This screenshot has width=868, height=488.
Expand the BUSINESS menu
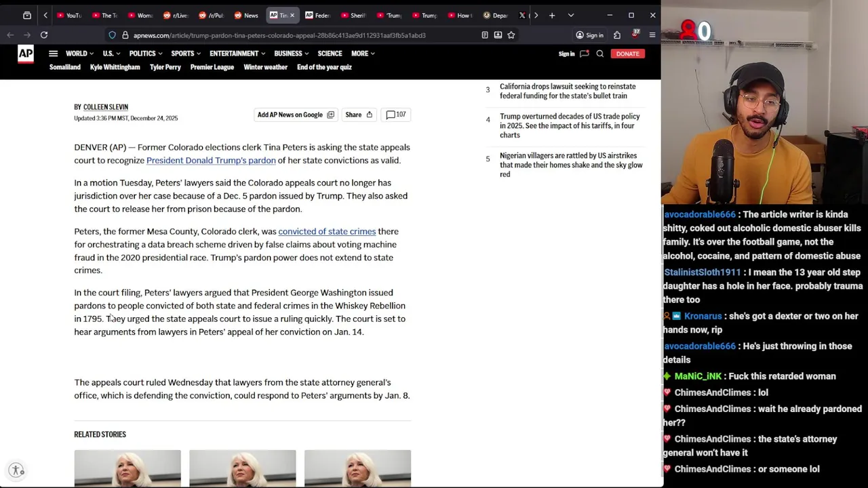point(291,54)
